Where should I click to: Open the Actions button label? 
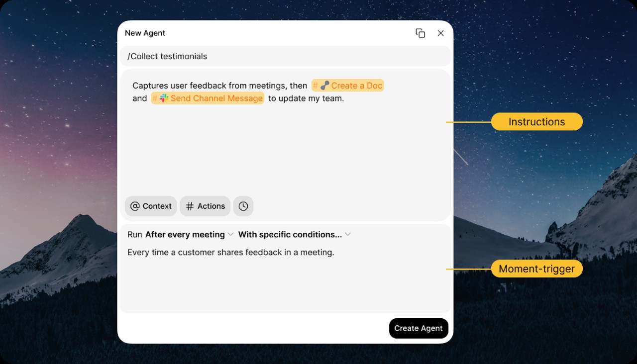pyautogui.click(x=211, y=206)
